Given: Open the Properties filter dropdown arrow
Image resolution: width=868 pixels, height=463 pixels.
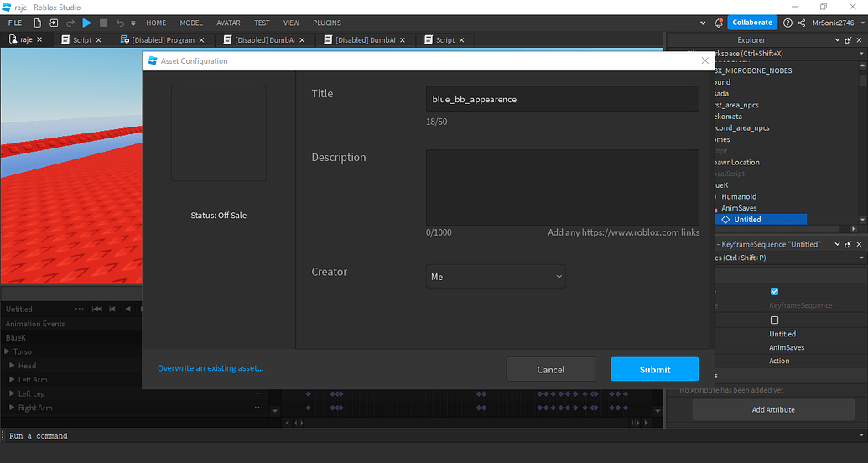Looking at the screenshot, I should coord(861,258).
